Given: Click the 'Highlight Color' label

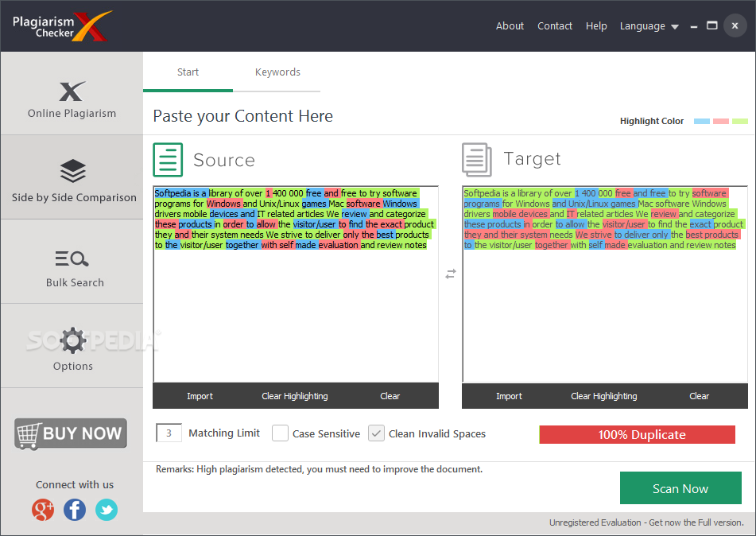Looking at the screenshot, I should point(651,121).
